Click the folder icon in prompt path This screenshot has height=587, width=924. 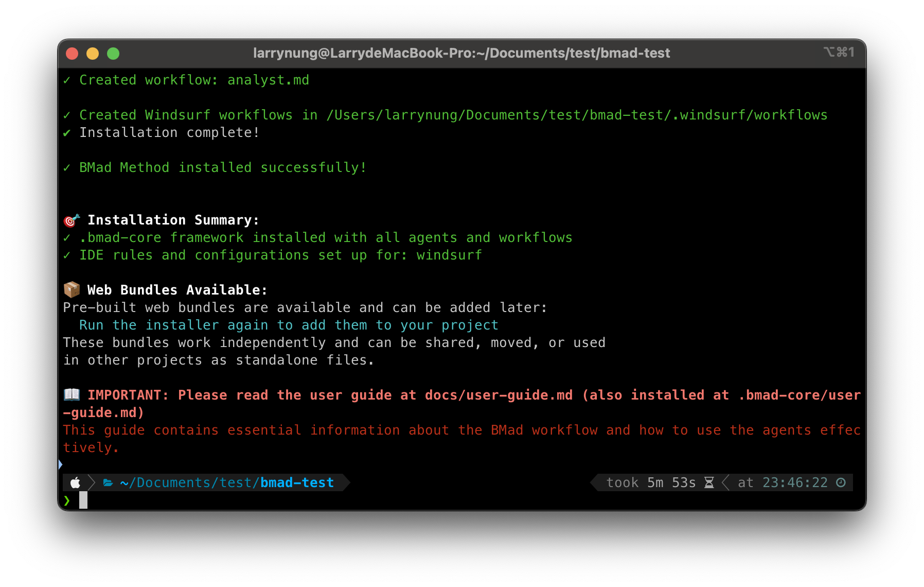(108, 482)
